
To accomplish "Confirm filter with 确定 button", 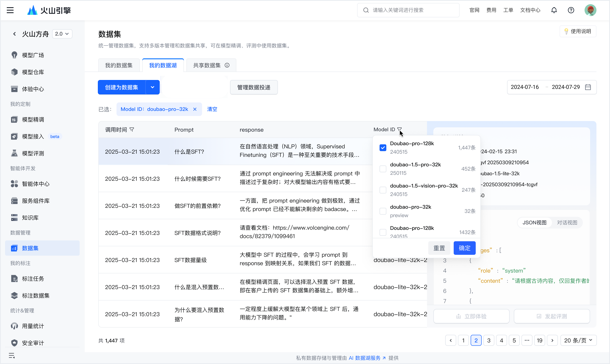I will (x=464, y=248).
